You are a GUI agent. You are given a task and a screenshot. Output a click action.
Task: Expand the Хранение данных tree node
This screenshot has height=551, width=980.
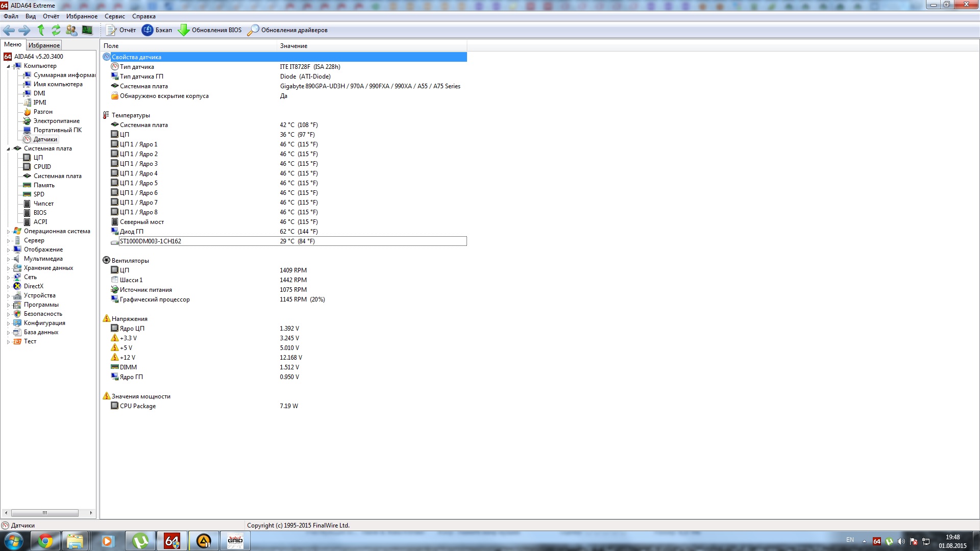point(8,268)
